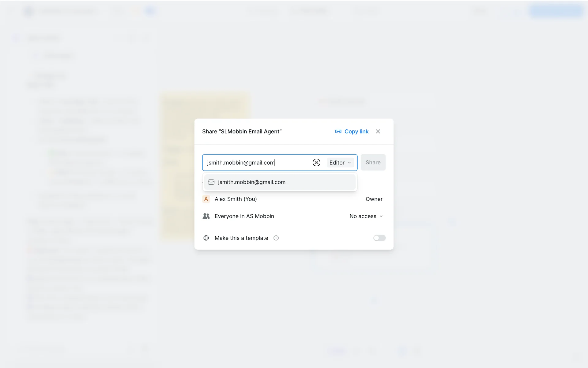Viewport: 588px width, 368px height.
Task: Click the Share SLMobbin Email Agent title
Action: (x=242, y=132)
